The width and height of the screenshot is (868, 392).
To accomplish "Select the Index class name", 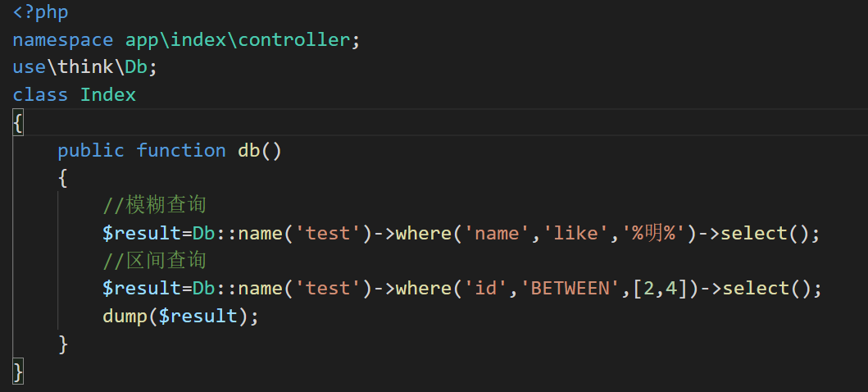I will click(108, 95).
